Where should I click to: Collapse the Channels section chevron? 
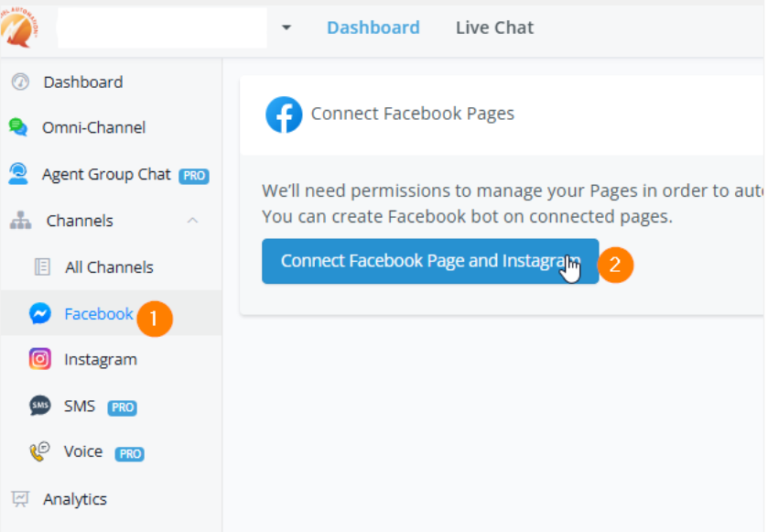point(192,221)
